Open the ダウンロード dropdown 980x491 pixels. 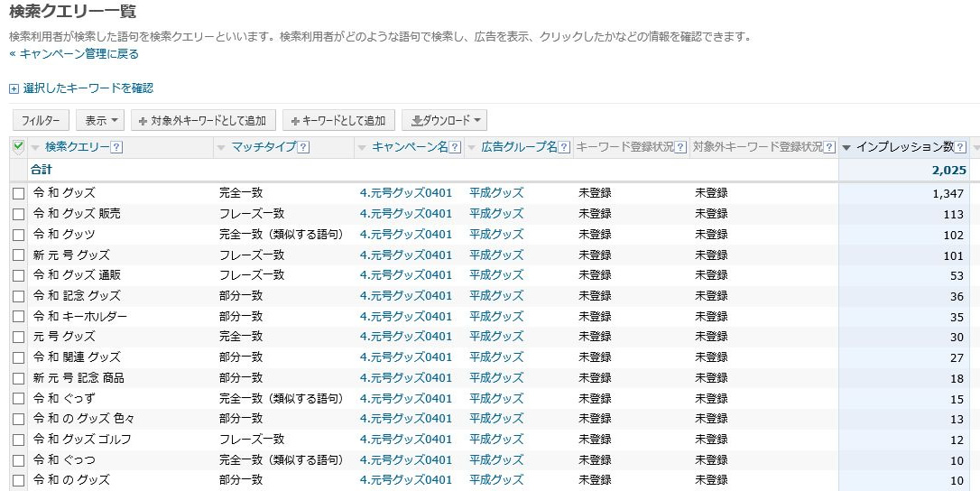coord(444,120)
